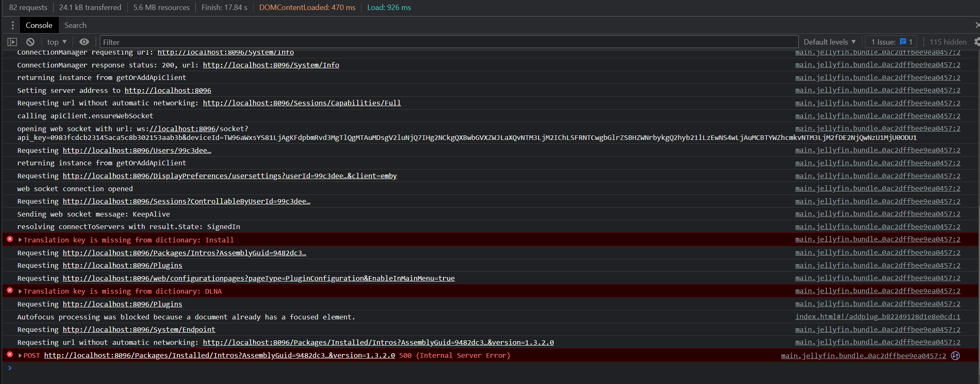
Task: Open the Default levels filter menu
Action: click(830, 42)
